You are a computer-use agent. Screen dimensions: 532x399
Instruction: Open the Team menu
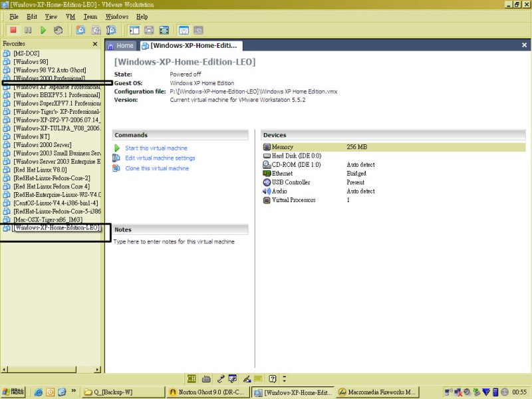point(90,17)
